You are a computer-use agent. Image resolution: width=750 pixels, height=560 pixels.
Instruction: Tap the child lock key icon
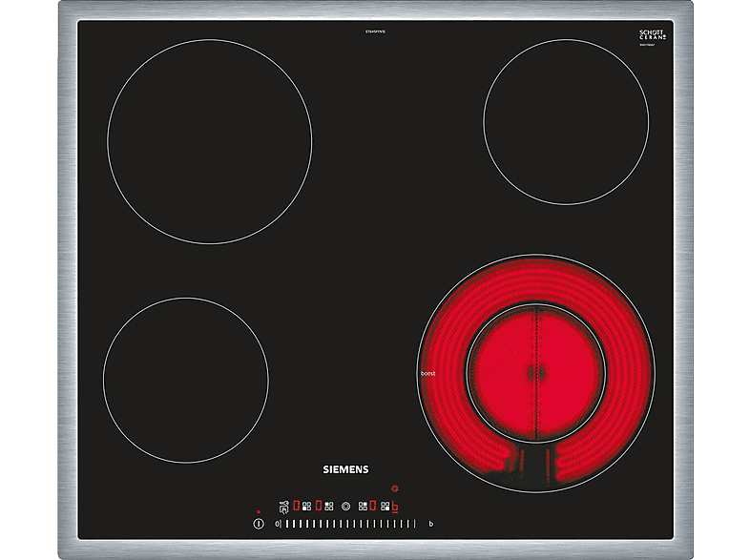[283, 507]
